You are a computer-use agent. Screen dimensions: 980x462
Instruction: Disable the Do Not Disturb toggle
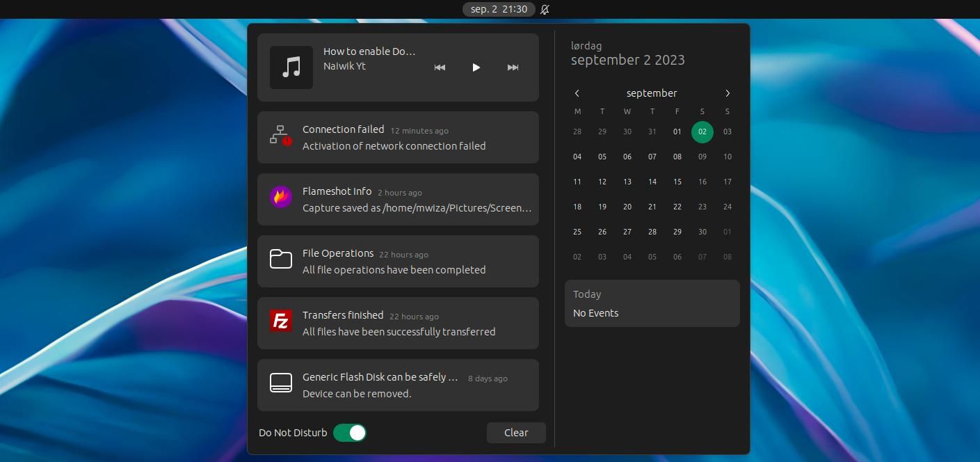click(350, 432)
